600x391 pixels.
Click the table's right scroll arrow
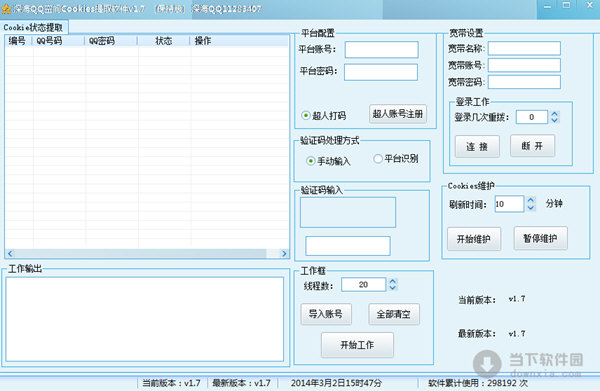pos(284,253)
